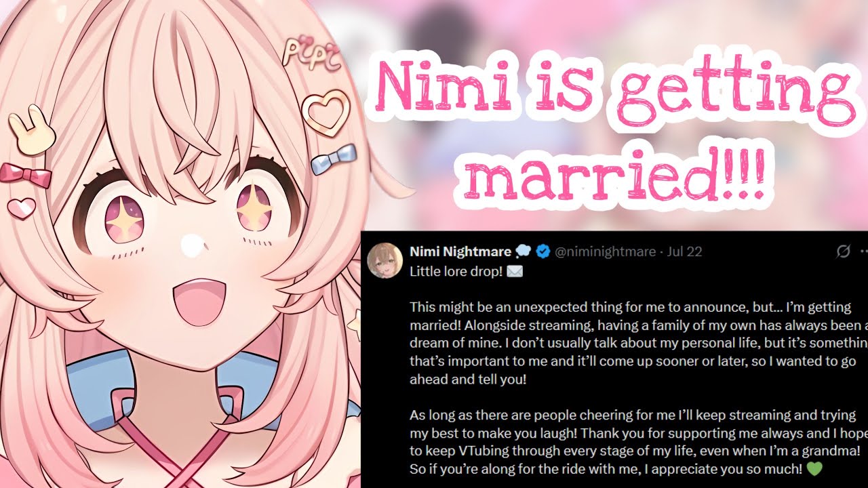Open the @niminightmare handle link
Viewport: 868px width, 488px height.
point(605,252)
